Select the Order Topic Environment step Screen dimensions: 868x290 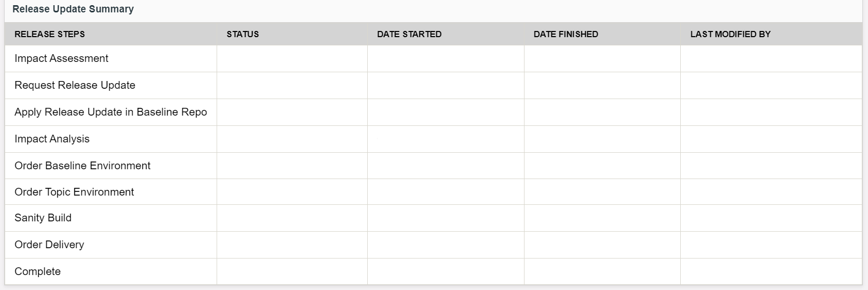[x=74, y=192]
